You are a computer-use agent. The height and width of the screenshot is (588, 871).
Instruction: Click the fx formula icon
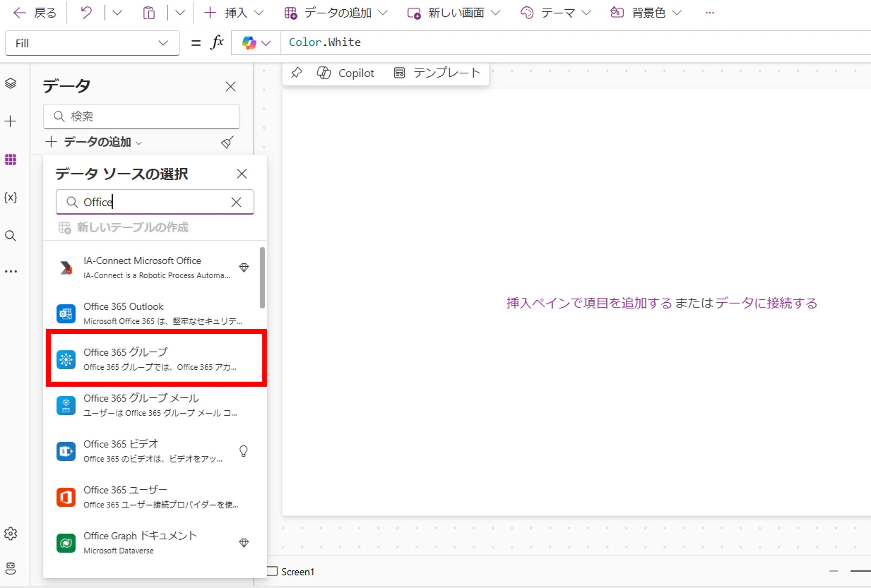(x=217, y=42)
